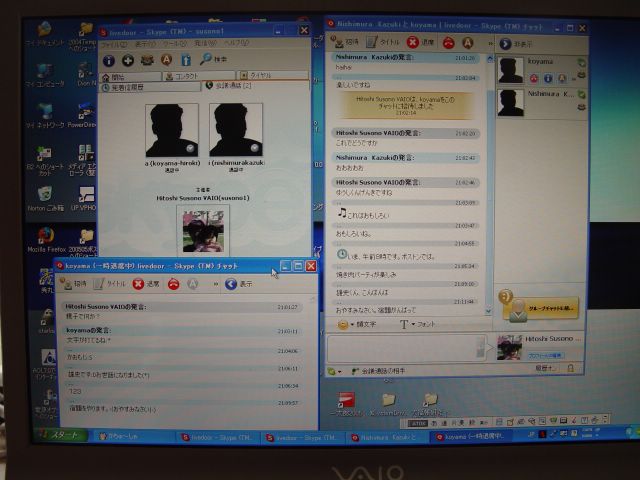Open the Help menu in livedoor Skype window
This screenshot has width=640, height=480.
(236, 42)
